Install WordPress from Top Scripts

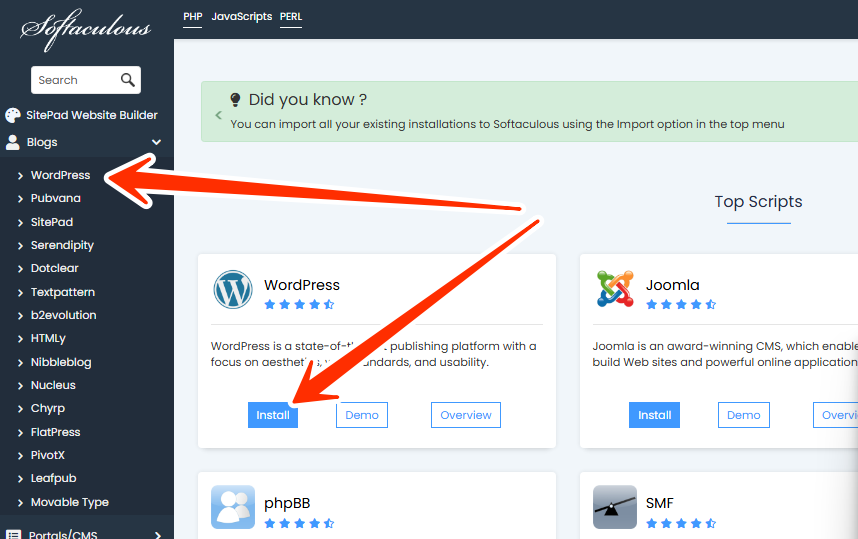point(273,415)
